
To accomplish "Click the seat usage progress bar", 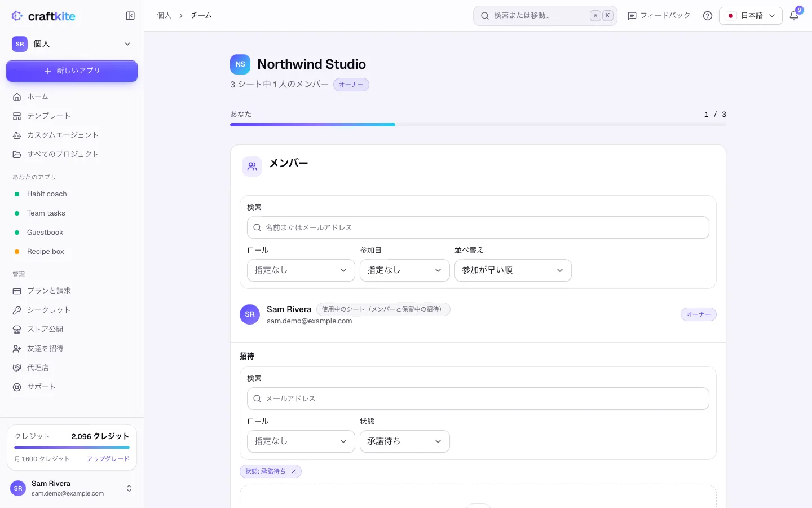I will 478,125.
